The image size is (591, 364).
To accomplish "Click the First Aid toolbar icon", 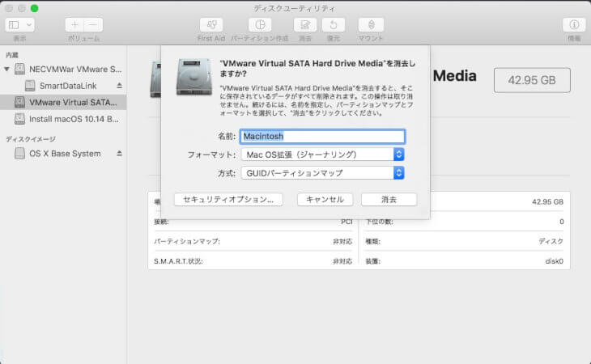I will point(210,25).
